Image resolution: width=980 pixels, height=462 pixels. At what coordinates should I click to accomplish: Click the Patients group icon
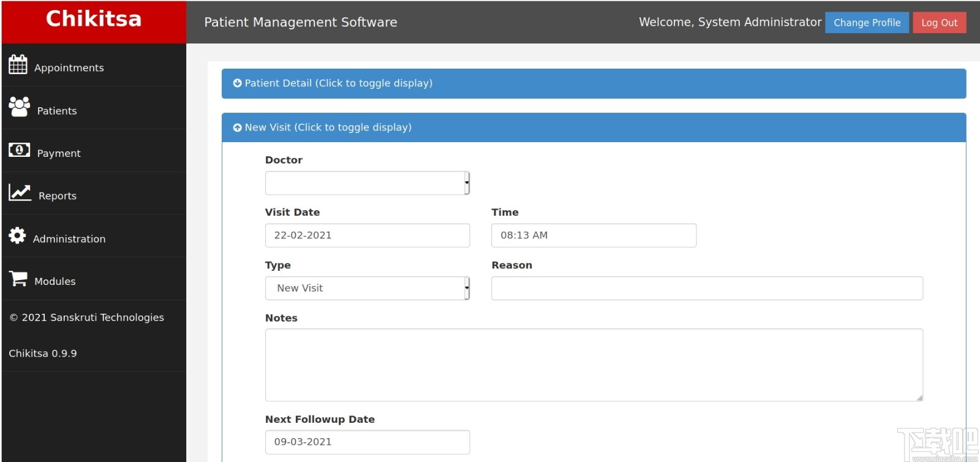click(19, 107)
